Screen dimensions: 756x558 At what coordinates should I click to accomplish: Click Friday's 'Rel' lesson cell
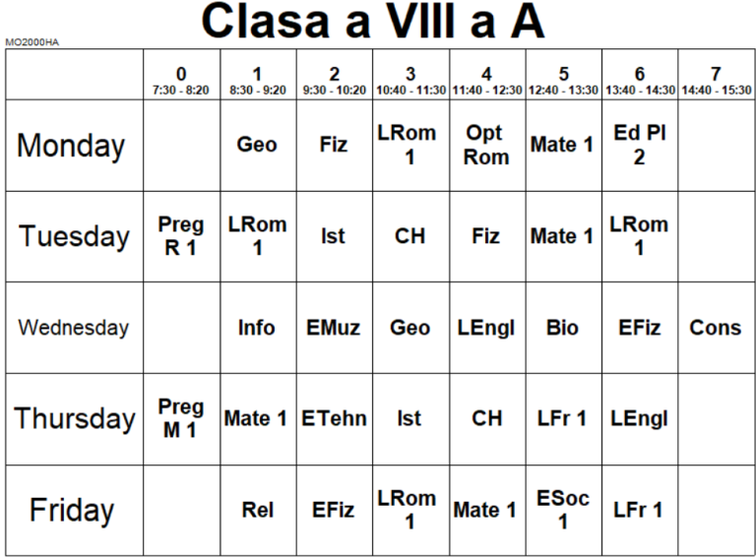pyautogui.click(x=257, y=511)
